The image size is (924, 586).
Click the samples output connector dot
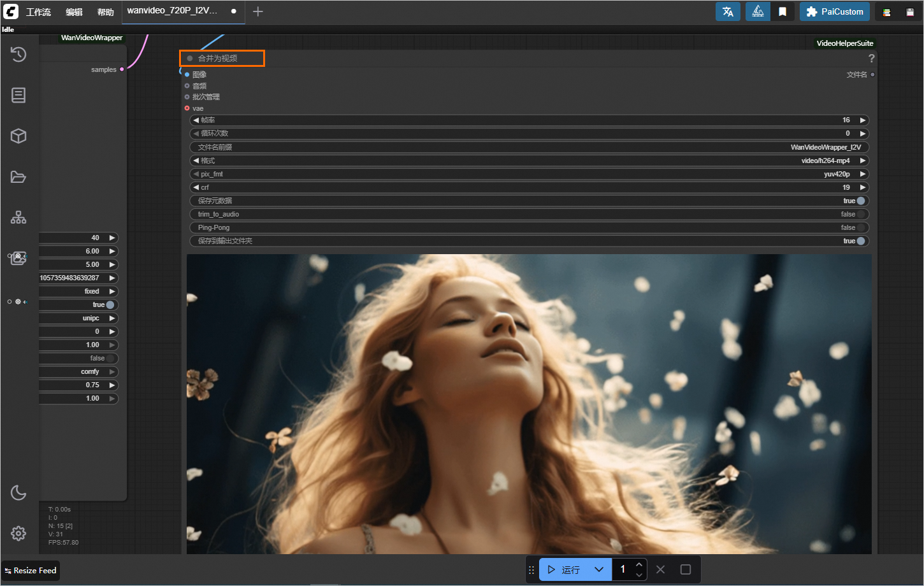tap(122, 69)
